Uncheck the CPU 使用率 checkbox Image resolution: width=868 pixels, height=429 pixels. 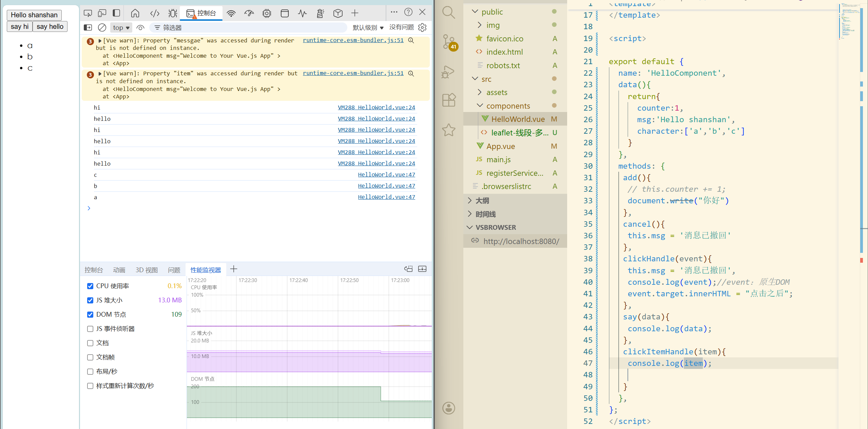pos(90,286)
